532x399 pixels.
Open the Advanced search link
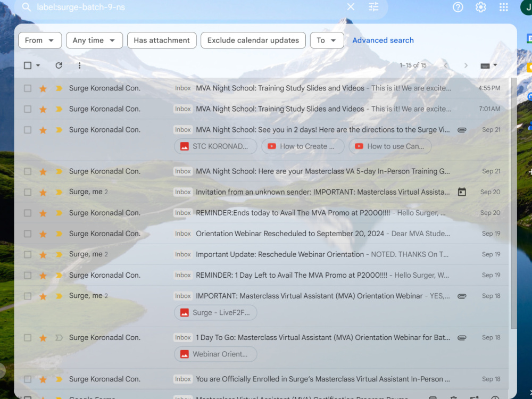pyautogui.click(x=383, y=40)
